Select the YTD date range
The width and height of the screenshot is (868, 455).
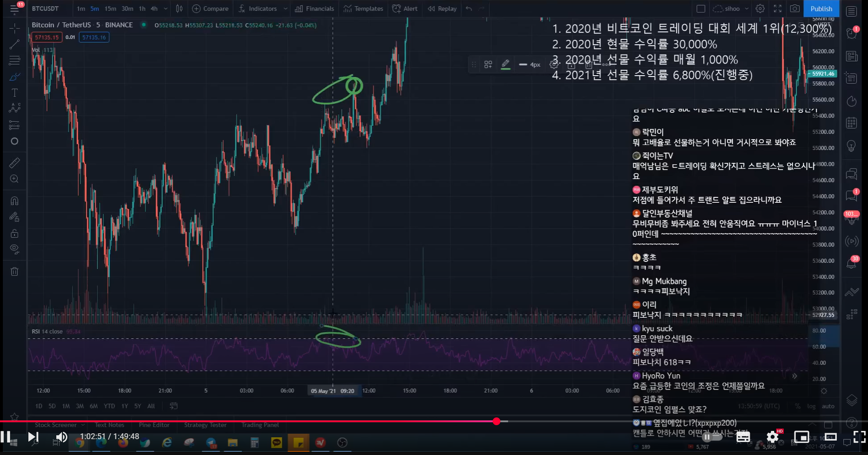tap(109, 406)
